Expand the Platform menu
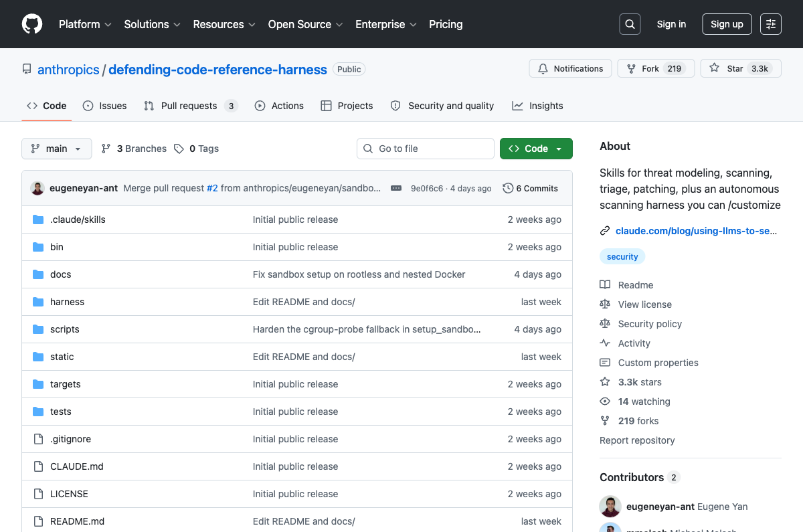The width and height of the screenshot is (803, 532). click(x=85, y=24)
